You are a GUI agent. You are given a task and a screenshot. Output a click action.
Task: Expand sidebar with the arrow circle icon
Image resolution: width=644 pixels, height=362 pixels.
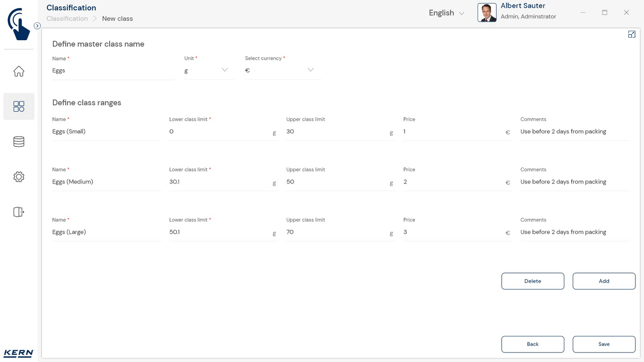tap(37, 26)
